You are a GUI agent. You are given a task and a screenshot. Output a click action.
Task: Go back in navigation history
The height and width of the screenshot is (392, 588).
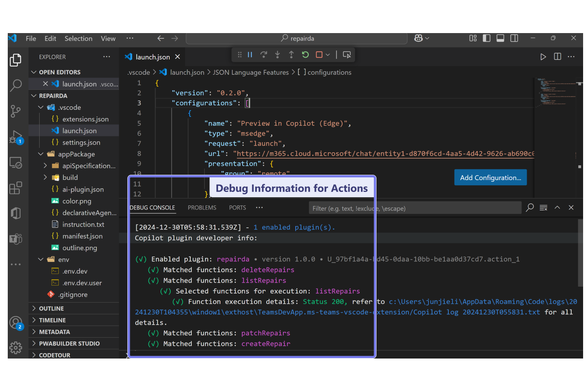tap(161, 38)
